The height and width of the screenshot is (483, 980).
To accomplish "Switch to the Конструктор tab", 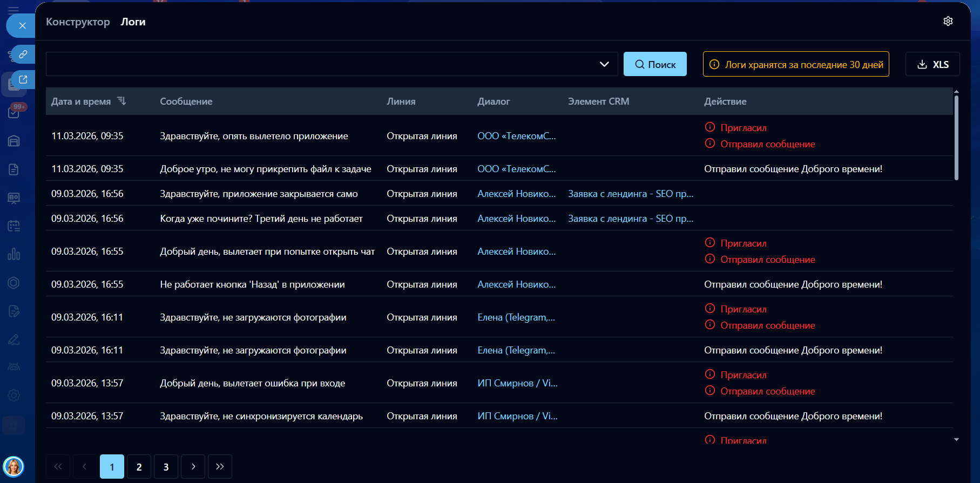I will (x=78, y=22).
